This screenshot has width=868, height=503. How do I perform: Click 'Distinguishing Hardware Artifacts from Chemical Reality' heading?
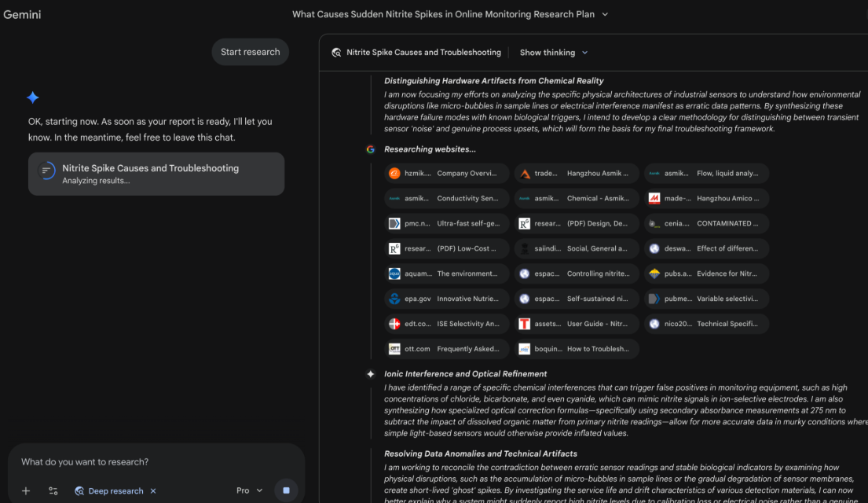(x=494, y=81)
